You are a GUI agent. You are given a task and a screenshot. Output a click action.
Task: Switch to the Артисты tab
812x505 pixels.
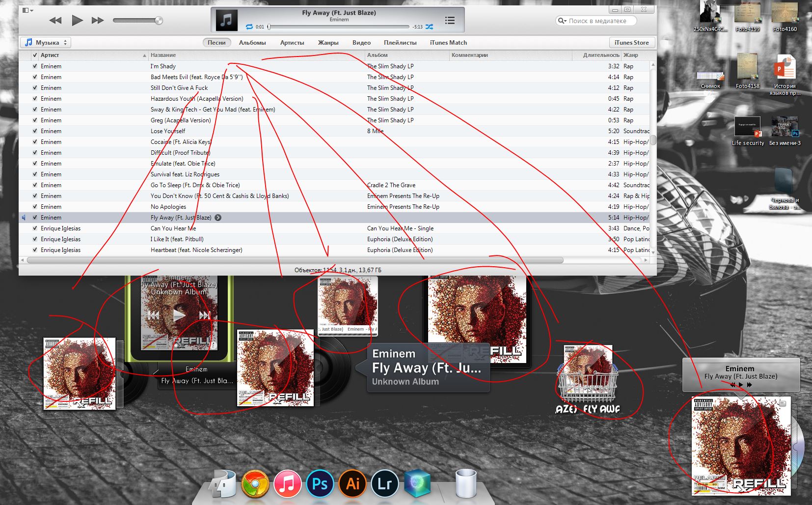292,43
